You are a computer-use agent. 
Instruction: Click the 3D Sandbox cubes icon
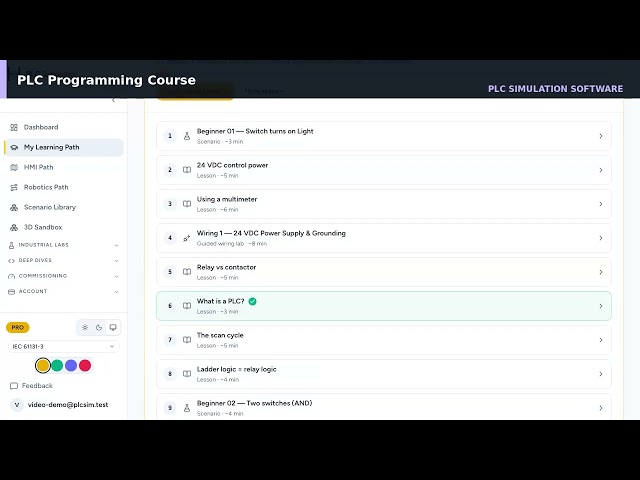[14, 227]
